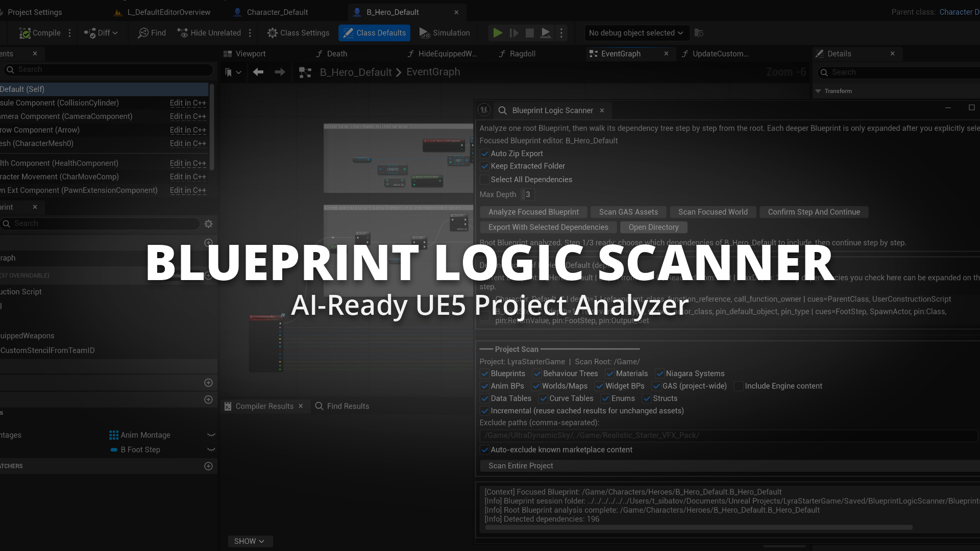This screenshot has height=551, width=980.
Task: Start Simulation mode
Action: [444, 33]
